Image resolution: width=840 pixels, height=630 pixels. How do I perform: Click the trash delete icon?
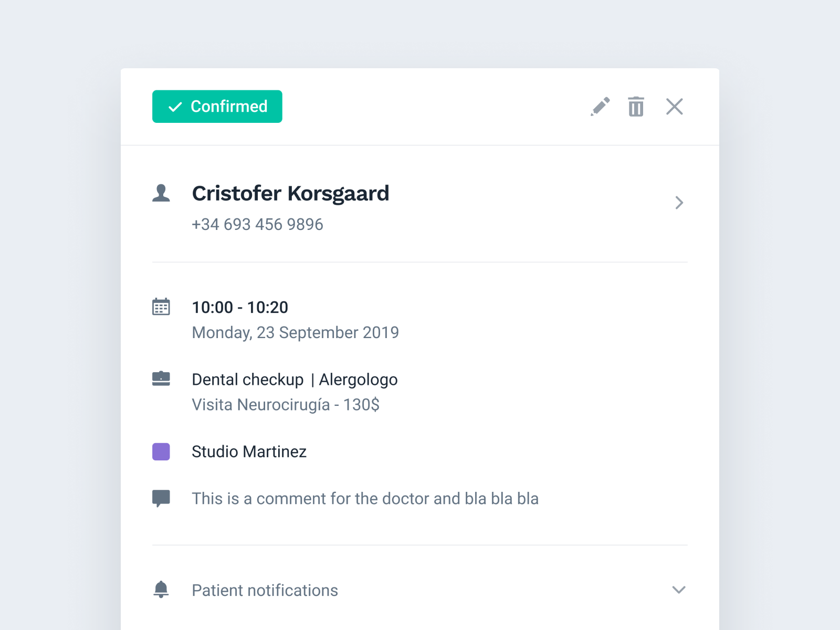coord(636,107)
